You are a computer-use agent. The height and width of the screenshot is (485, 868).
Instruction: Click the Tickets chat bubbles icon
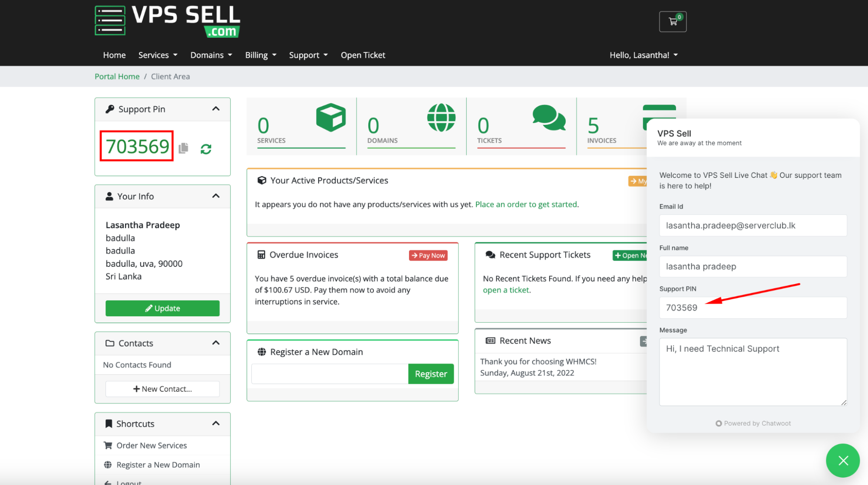coord(549,118)
